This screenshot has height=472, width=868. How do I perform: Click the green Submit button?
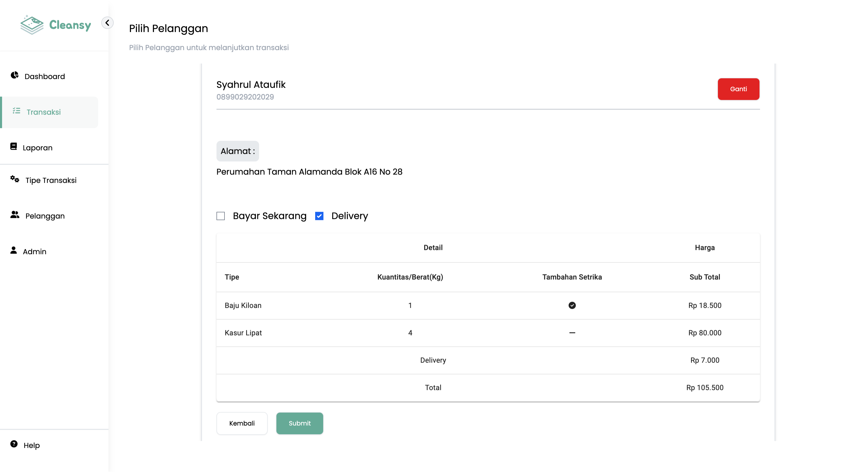[x=300, y=423]
